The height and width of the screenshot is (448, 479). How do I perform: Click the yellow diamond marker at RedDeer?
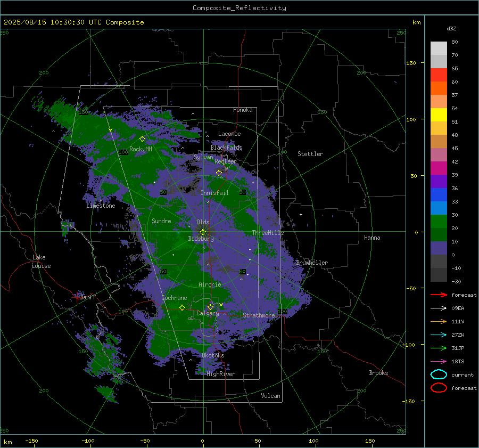point(219,173)
